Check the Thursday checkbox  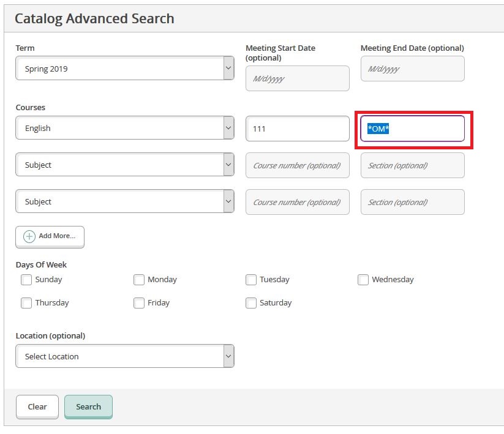point(26,303)
